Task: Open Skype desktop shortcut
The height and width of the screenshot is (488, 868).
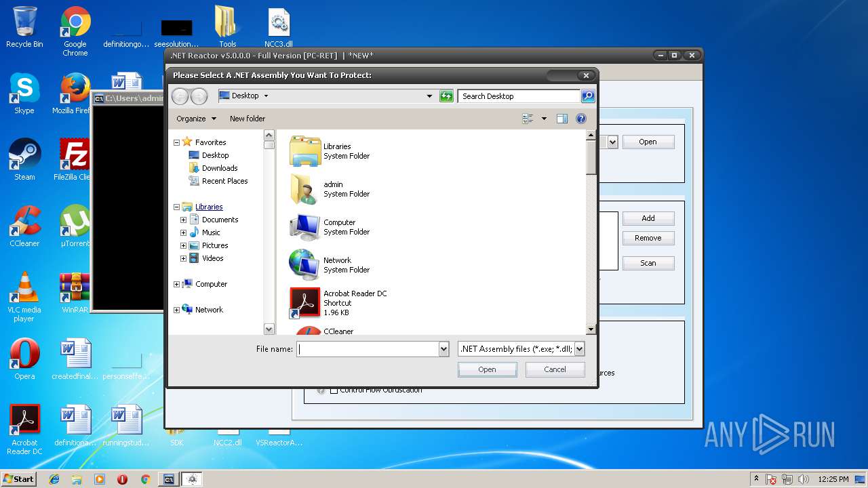Action: pyautogui.click(x=24, y=94)
